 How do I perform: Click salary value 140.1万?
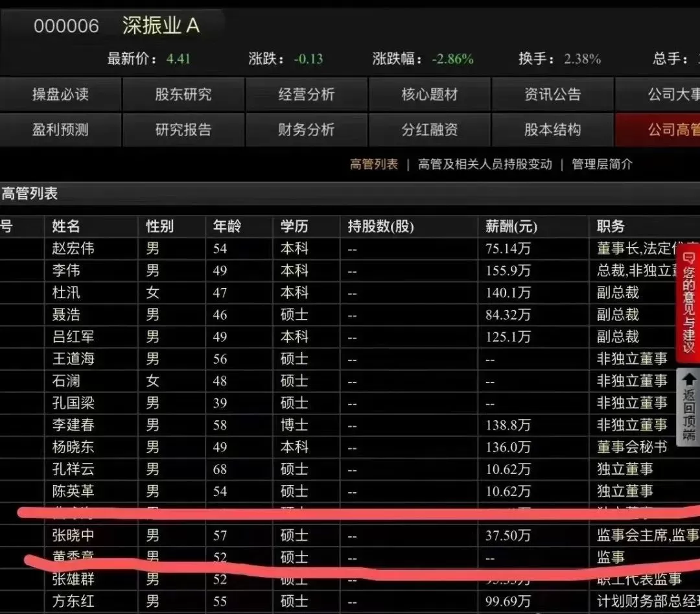click(x=508, y=292)
